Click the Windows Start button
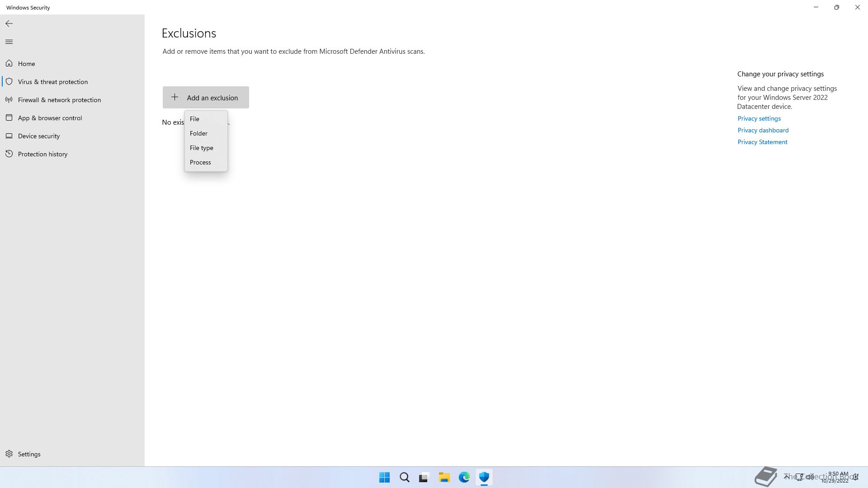Viewport: 868px width, 488px height. (x=384, y=477)
